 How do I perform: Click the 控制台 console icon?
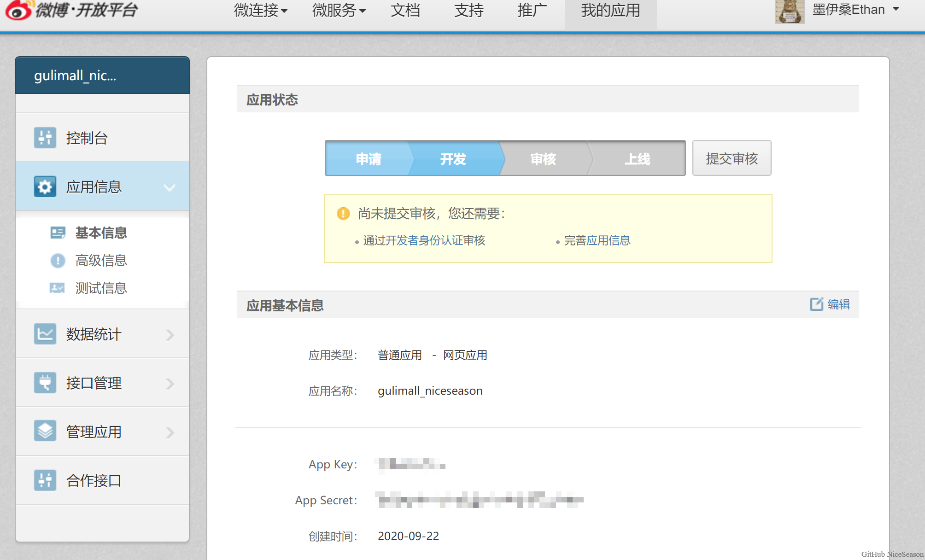tap(45, 138)
